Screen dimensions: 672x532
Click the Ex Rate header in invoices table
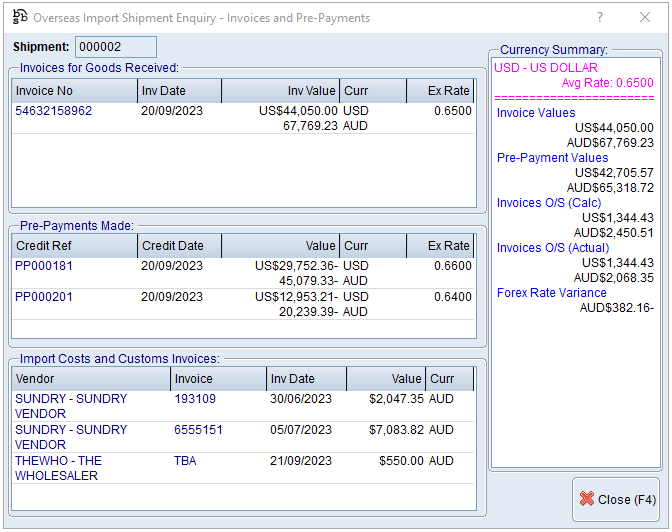click(440, 91)
